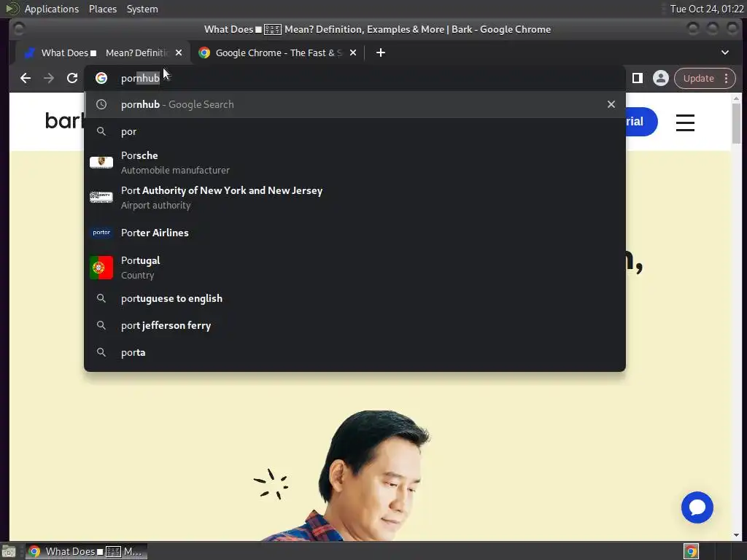
Task: Click the Chrome icon in bottom-right tray
Action: pos(692,551)
